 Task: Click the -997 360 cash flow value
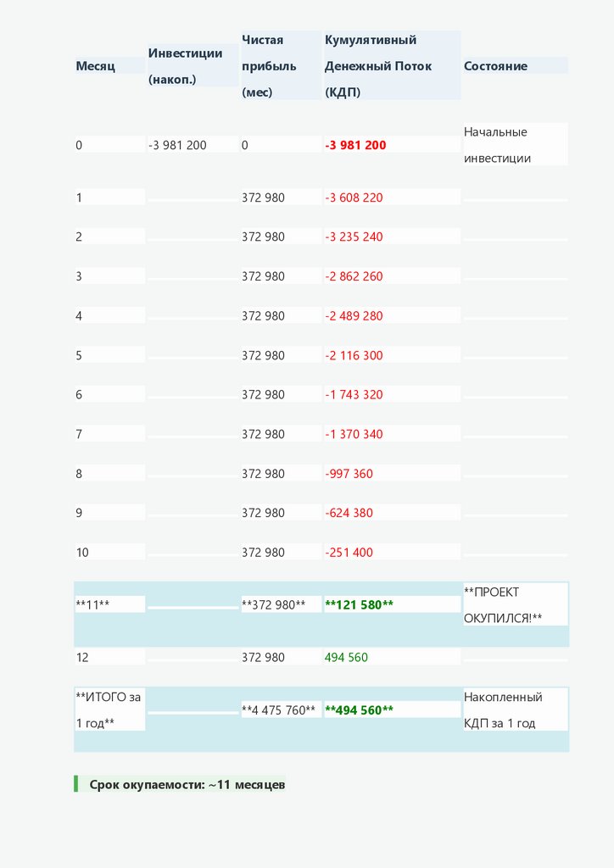pyautogui.click(x=349, y=474)
